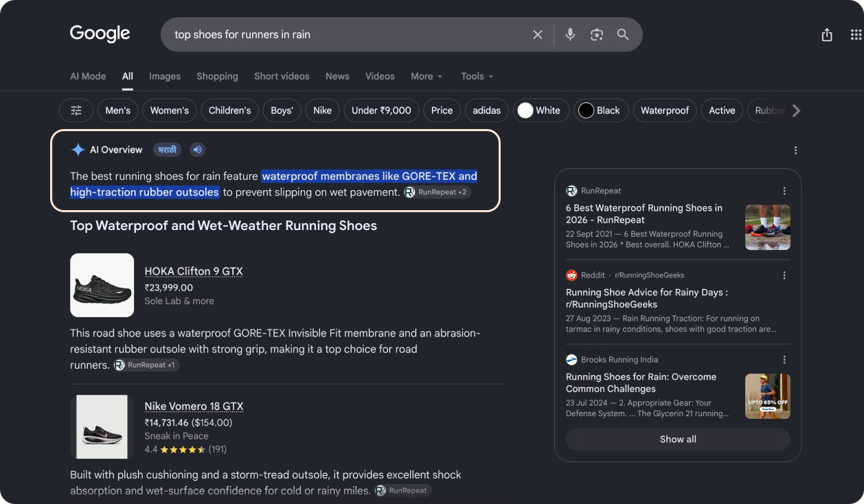Image resolution: width=864 pixels, height=504 pixels.
Task: Click the RunRepeat article thumbnail image
Action: pyautogui.click(x=768, y=227)
